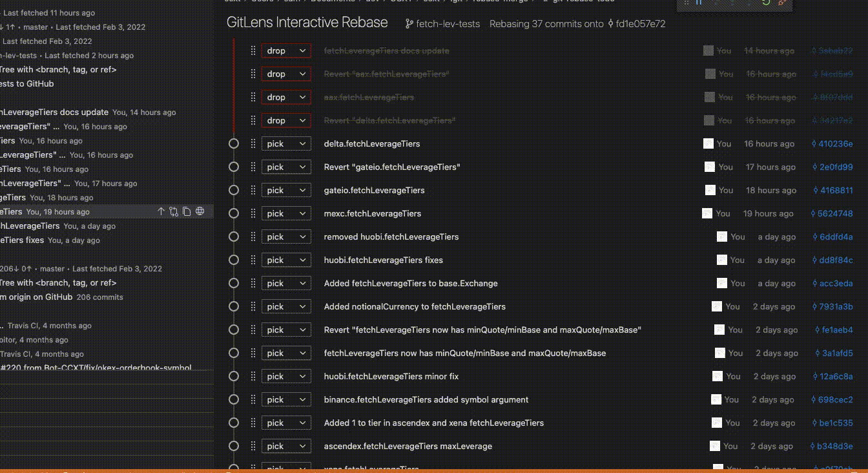The height and width of the screenshot is (473, 868).
Task: Click drag handle of binance.fetchLeverageTiers symbol argument row
Action: [x=253, y=399]
